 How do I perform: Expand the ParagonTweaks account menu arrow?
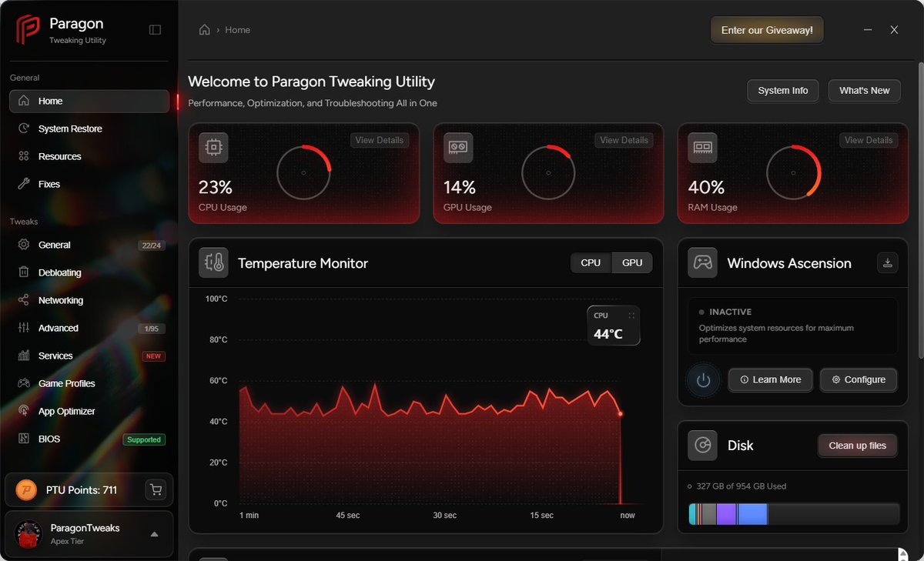pyautogui.click(x=154, y=534)
